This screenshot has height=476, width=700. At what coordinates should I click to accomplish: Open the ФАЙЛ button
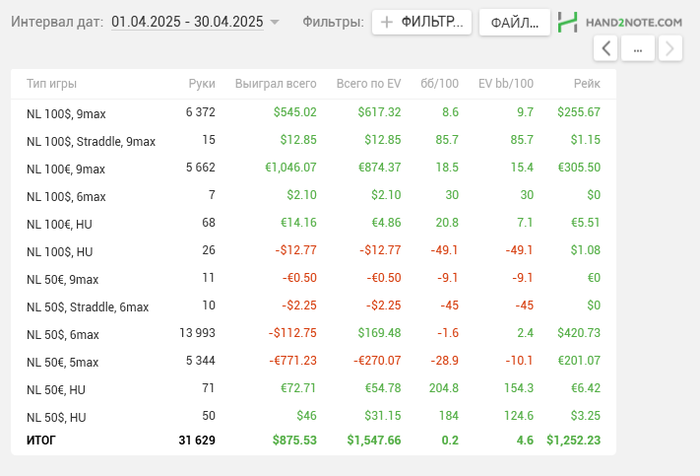[x=514, y=22]
